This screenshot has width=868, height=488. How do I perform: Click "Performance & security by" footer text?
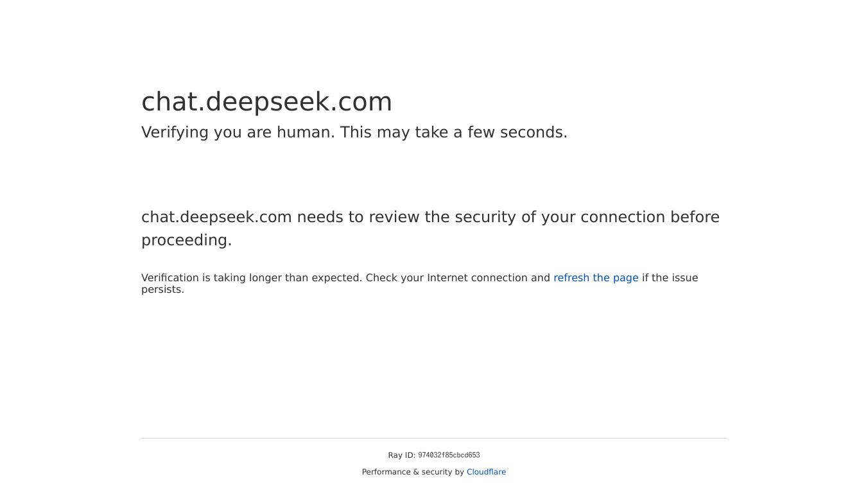pos(413,472)
